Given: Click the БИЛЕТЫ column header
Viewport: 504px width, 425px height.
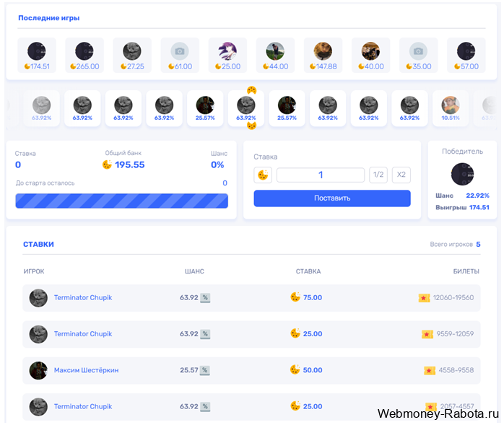Looking at the screenshot, I should point(466,271).
